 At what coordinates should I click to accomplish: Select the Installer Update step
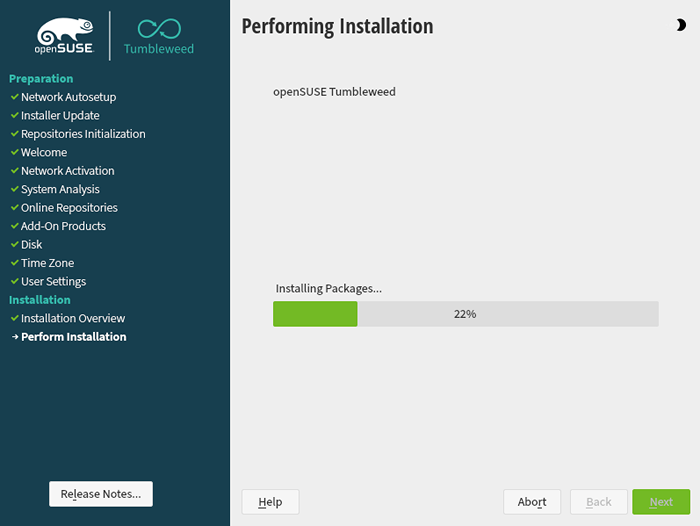(x=60, y=115)
